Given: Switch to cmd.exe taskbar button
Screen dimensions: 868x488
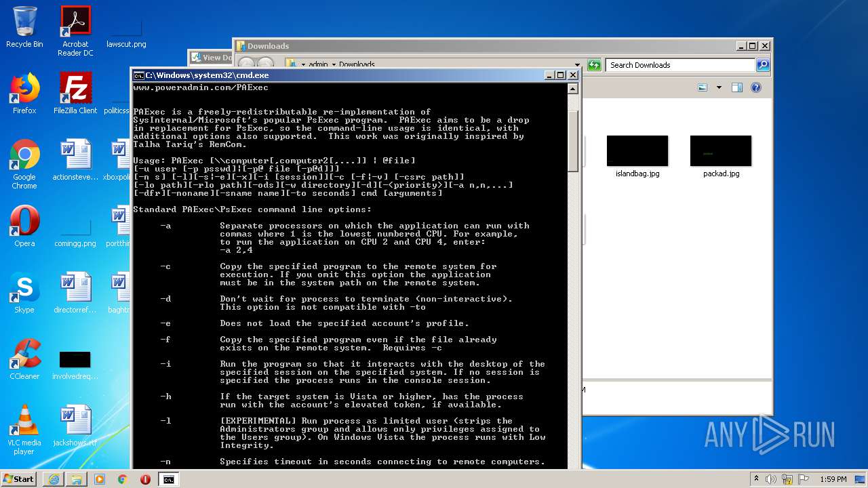Looking at the screenshot, I should pos(168,479).
